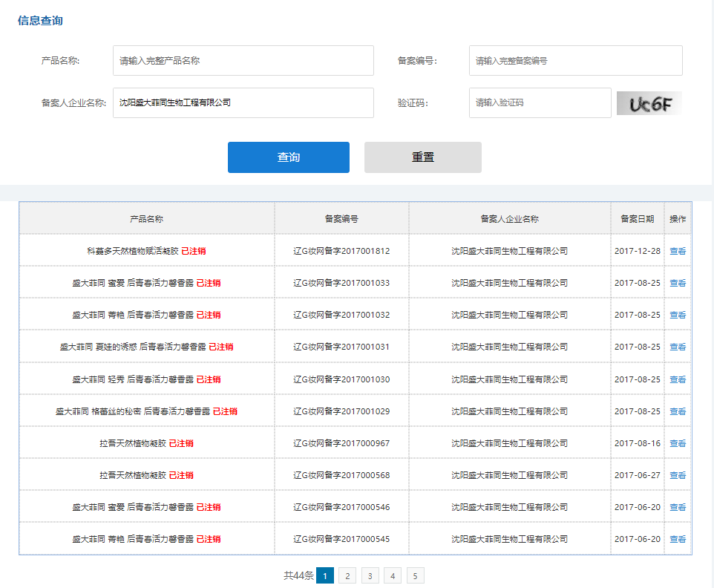
Task: Open 查看 for record 辽G妆网备字2017001029
Action: [678, 411]
